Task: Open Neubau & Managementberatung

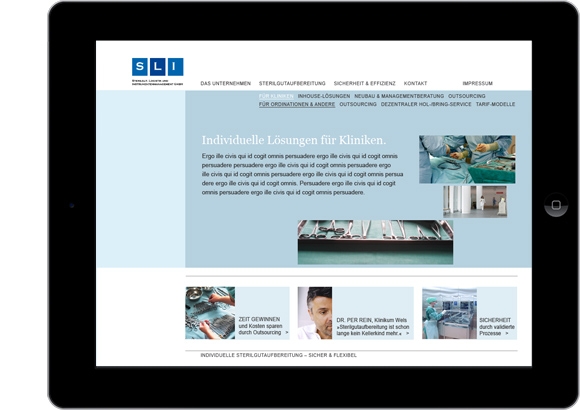Action: [399, 96]
